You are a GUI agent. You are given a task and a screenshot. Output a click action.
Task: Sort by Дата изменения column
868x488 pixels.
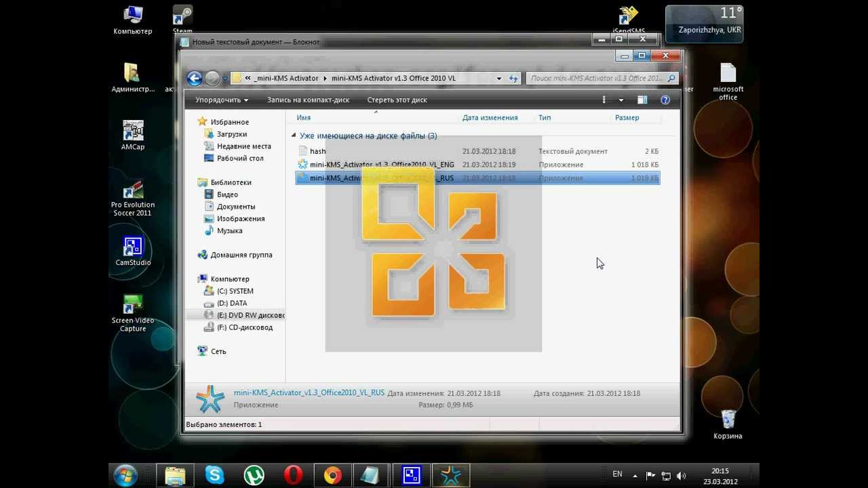pyautogui.click(x=490, y=118)
